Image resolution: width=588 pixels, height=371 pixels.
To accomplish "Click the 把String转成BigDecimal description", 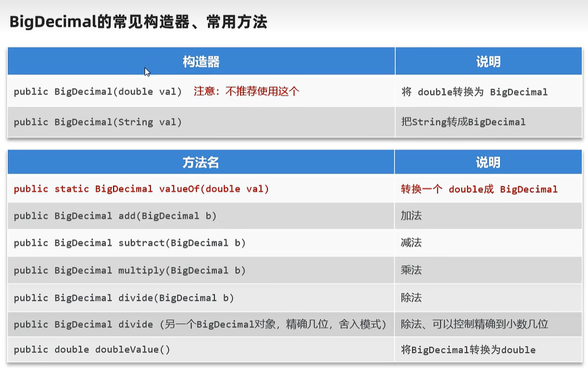I will (x=463, y=122).
